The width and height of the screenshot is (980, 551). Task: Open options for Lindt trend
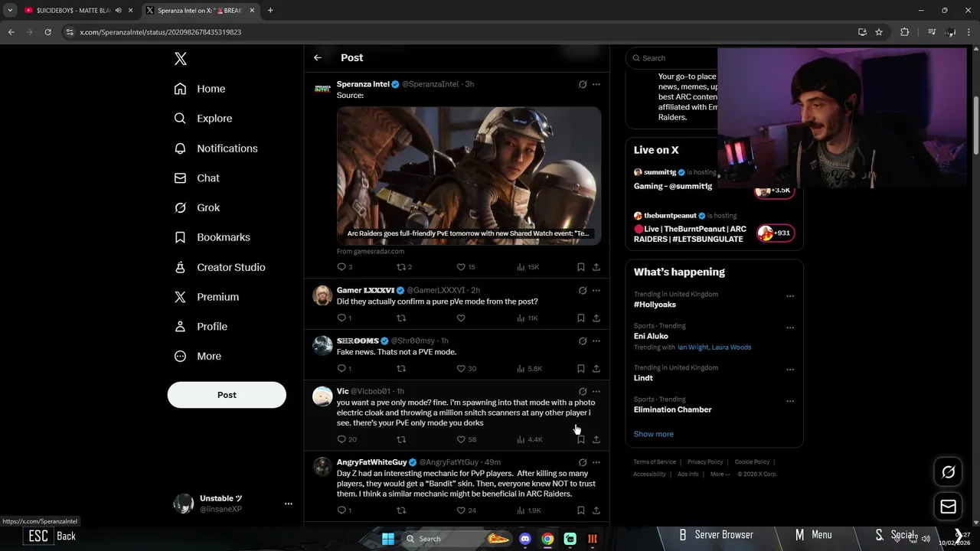[790, 370]
